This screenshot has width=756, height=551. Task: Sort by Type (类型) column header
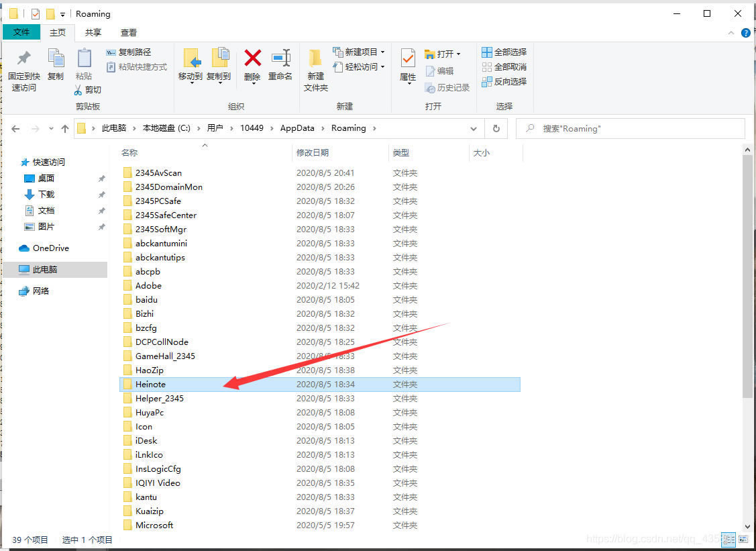click(429, 153)
